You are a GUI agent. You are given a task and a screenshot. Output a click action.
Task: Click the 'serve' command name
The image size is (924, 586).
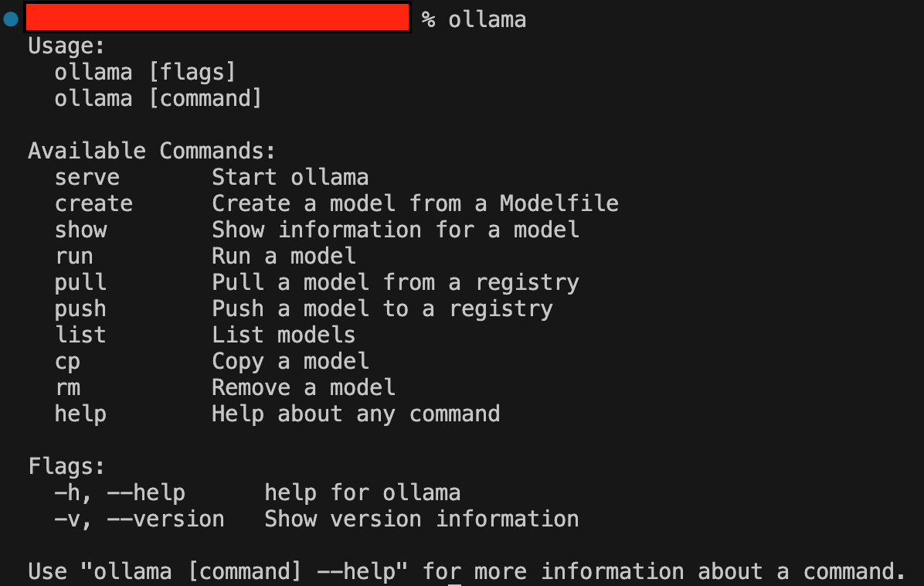click(87, 178)
